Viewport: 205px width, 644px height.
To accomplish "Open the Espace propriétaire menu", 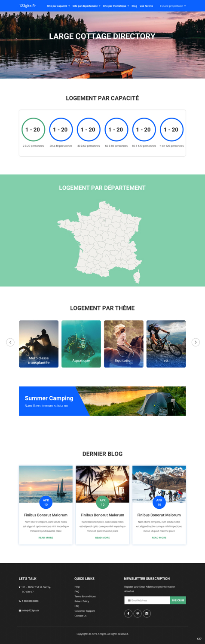I will 173,6.
